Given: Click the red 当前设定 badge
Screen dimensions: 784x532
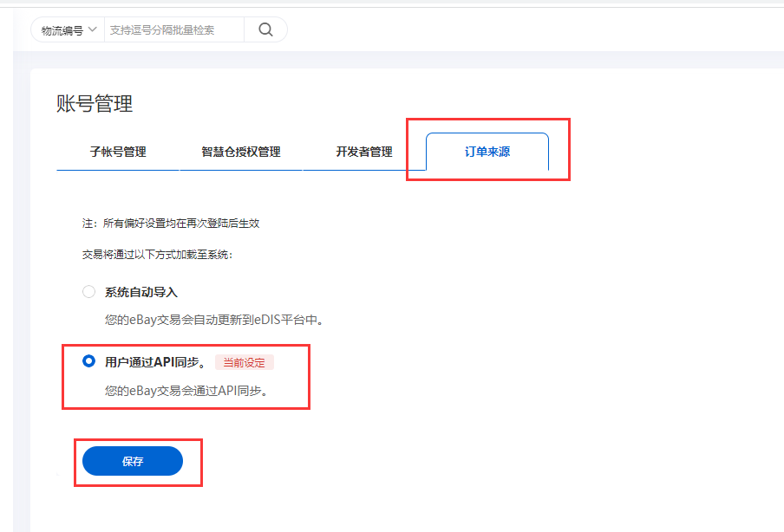Looking at the screenshot, I should point(244,363).
